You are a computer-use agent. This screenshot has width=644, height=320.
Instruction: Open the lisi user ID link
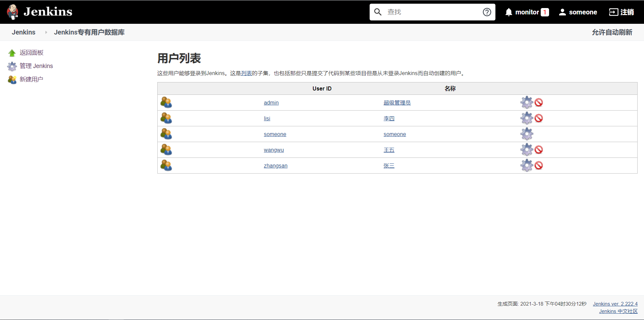click(x=267, y=118)
